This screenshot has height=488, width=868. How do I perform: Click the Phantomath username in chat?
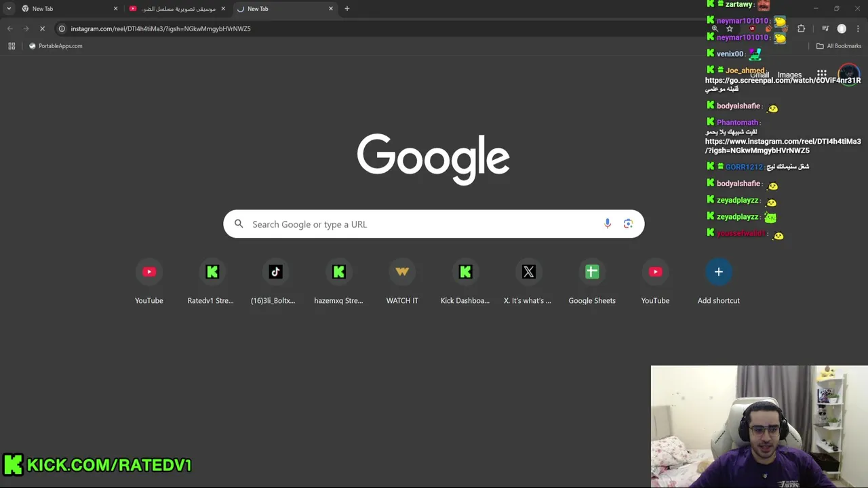(x=737, y=123)
